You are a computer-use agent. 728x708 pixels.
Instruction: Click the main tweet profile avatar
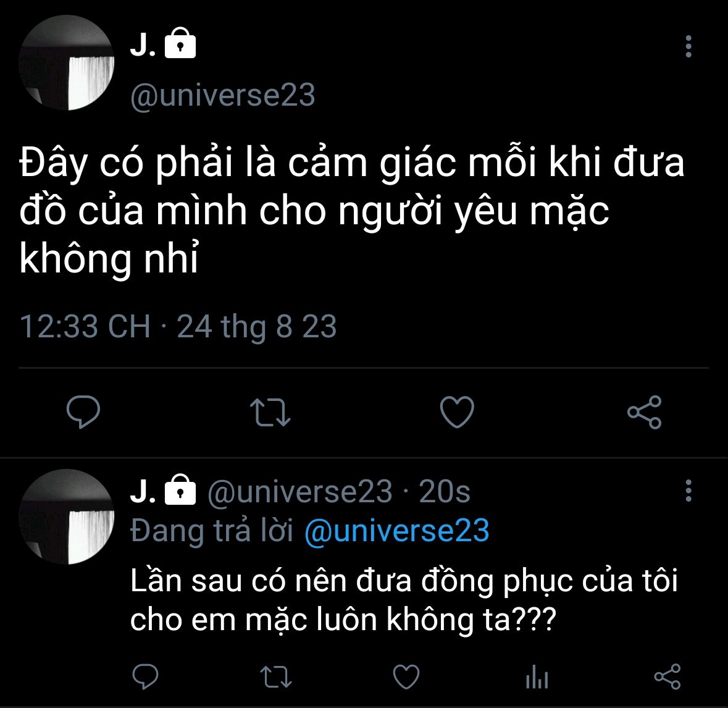[67, 63]
